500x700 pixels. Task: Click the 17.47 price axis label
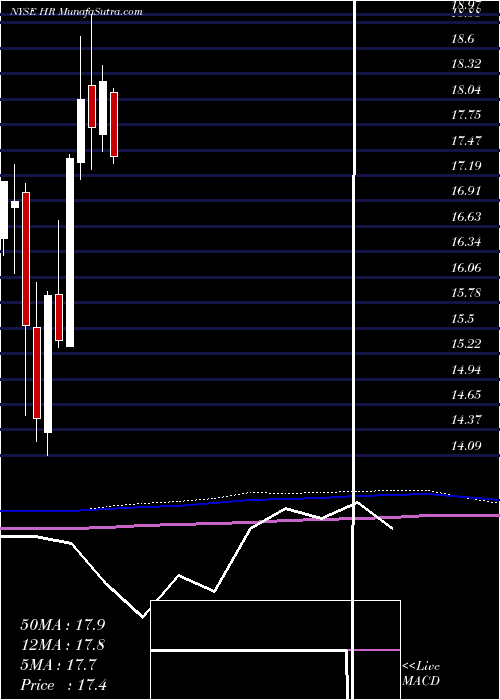(466, 141)
